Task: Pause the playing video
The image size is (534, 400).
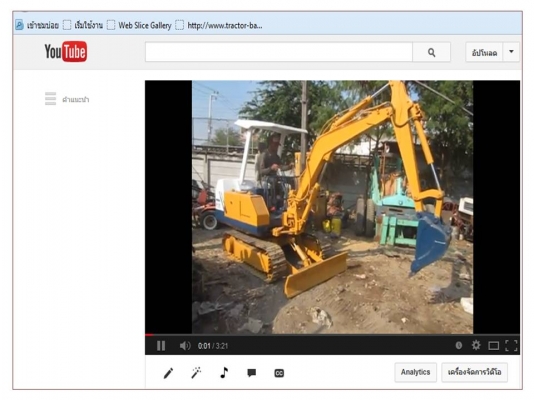Action: click(161, 346)
